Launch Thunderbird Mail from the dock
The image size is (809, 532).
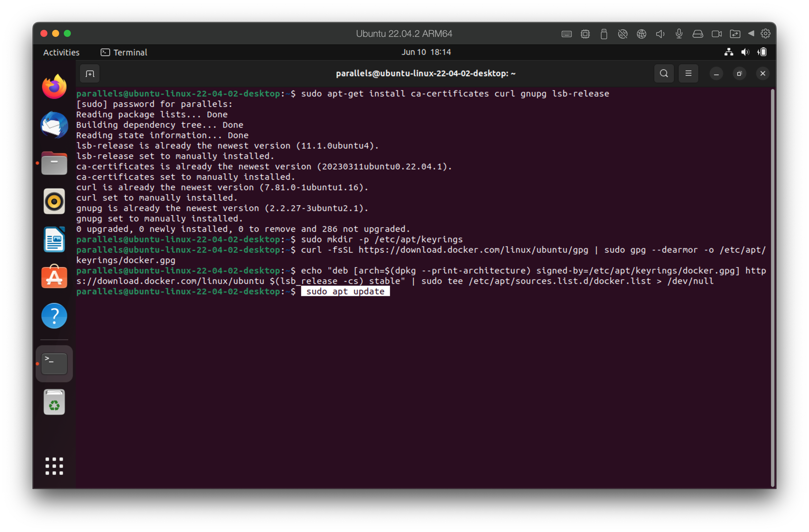click(54, 125)
